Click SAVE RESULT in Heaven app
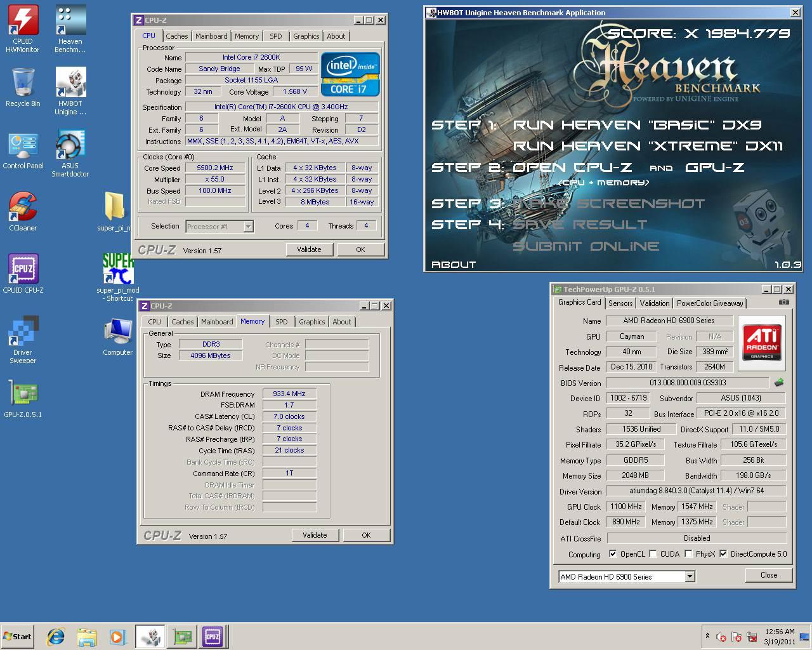Screen dimensions: 812x650 [x=580, y=225]
